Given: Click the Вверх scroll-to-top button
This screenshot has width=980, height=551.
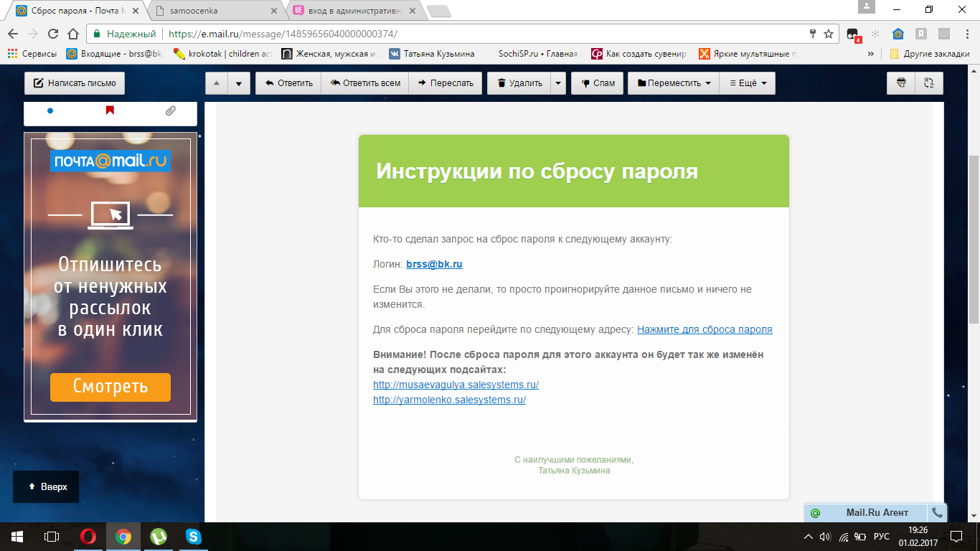Looking at the screenshot, I should click(46, 486).
